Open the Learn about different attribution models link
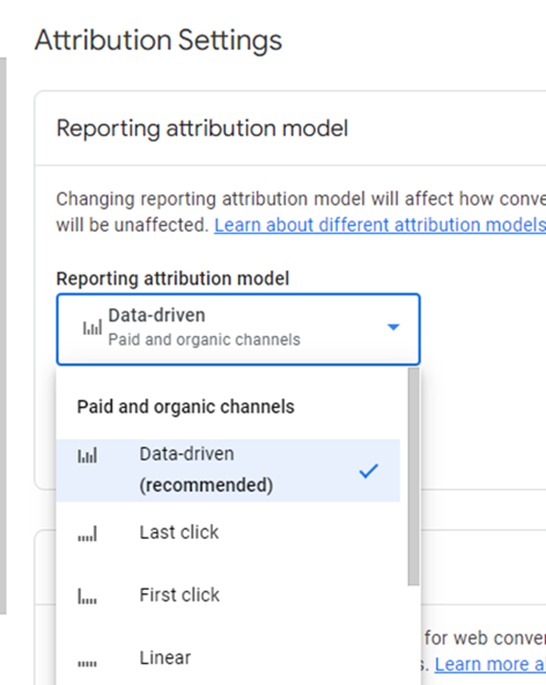The image size is (546, 685). tap(380, 225)
